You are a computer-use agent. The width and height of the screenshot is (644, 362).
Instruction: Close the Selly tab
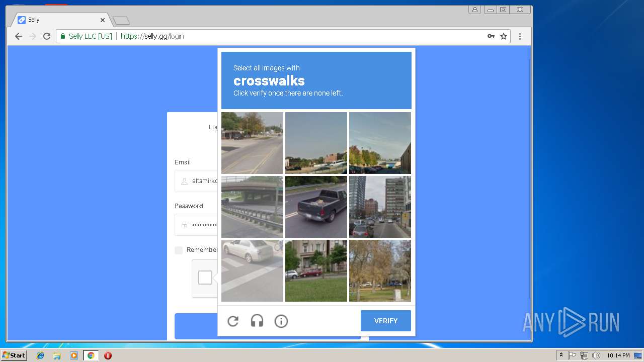(x=103, y=20)
